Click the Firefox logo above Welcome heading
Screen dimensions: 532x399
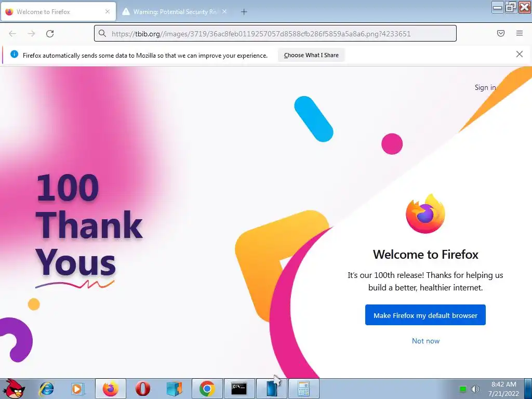(x=425, y=214)
